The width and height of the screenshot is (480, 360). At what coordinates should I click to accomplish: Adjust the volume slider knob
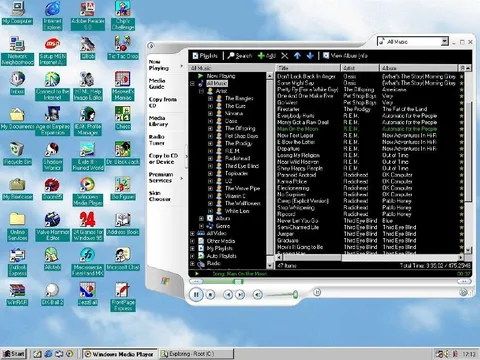[295, 294]
